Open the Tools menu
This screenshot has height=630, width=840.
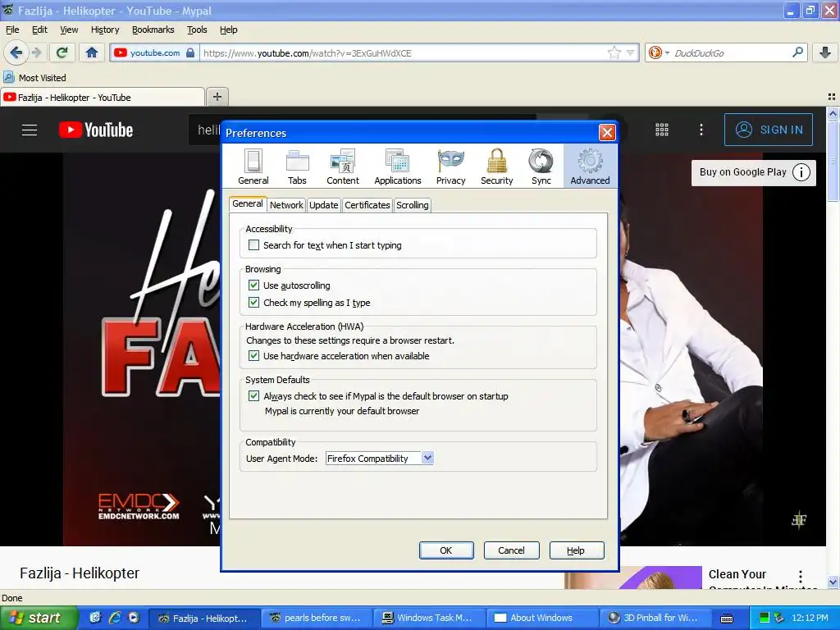[x=197, y=30]
